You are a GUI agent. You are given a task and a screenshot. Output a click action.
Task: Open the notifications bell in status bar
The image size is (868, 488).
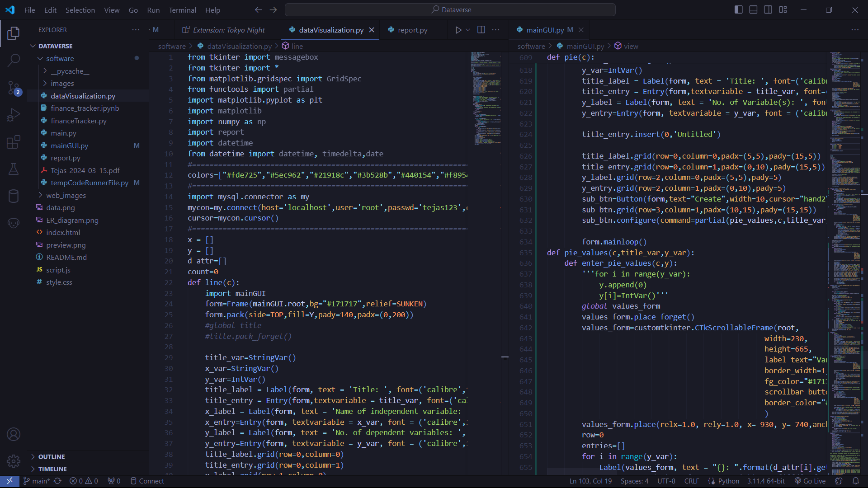855,481
